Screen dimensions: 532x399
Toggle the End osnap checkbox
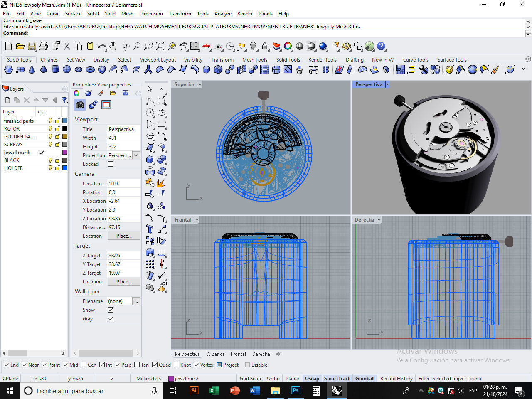coord(6,365)
